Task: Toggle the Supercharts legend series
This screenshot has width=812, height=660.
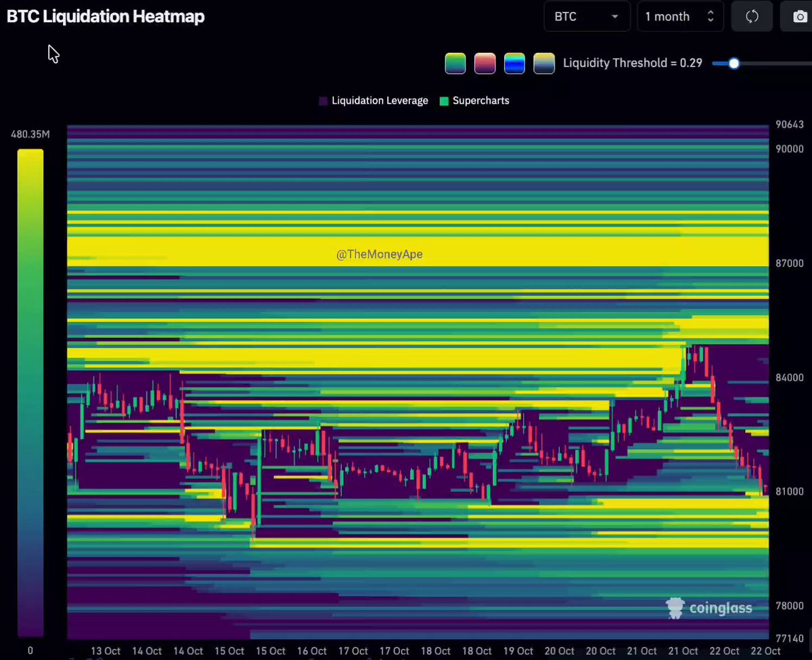Action: coord(474,101)
